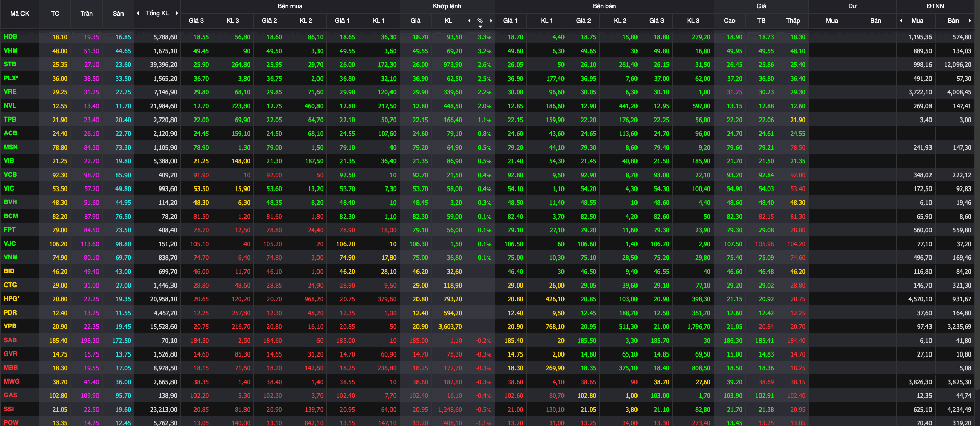Open the VJC stock ticker
Screen dimensions: 980x426
[9, 244]
